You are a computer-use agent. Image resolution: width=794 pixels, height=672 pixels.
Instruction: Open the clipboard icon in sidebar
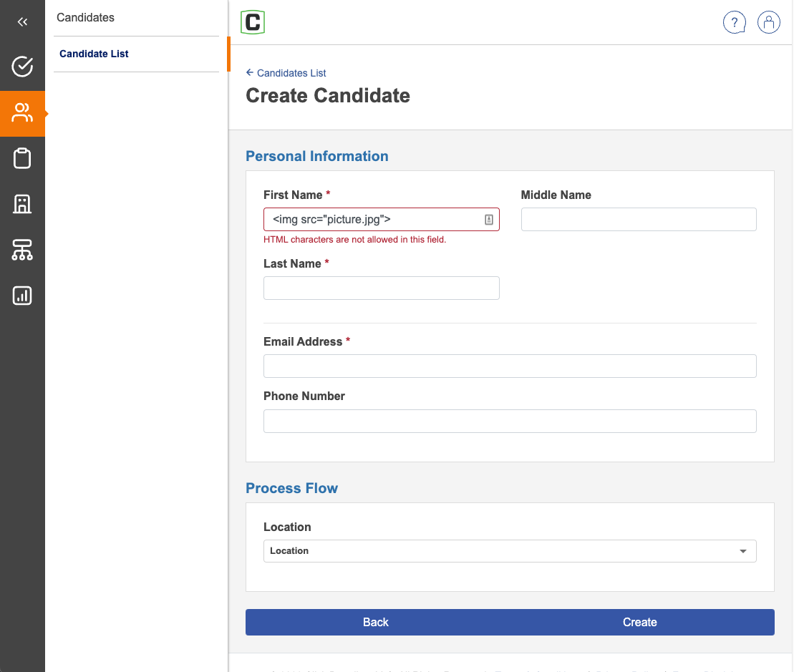coord(22,158)
